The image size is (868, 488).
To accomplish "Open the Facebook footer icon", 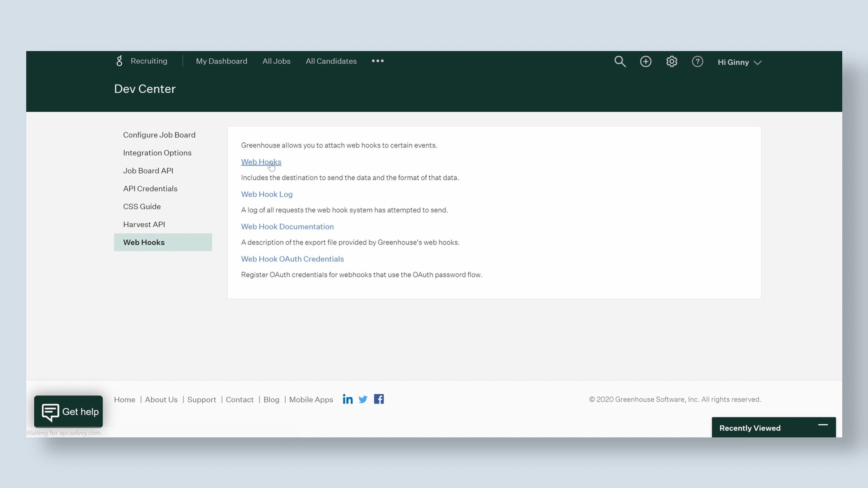I will coord(379,399).
